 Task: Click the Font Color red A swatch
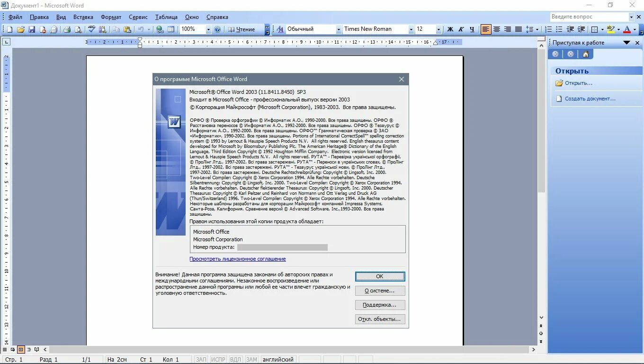pyautogui.click(x=627, y=29)
